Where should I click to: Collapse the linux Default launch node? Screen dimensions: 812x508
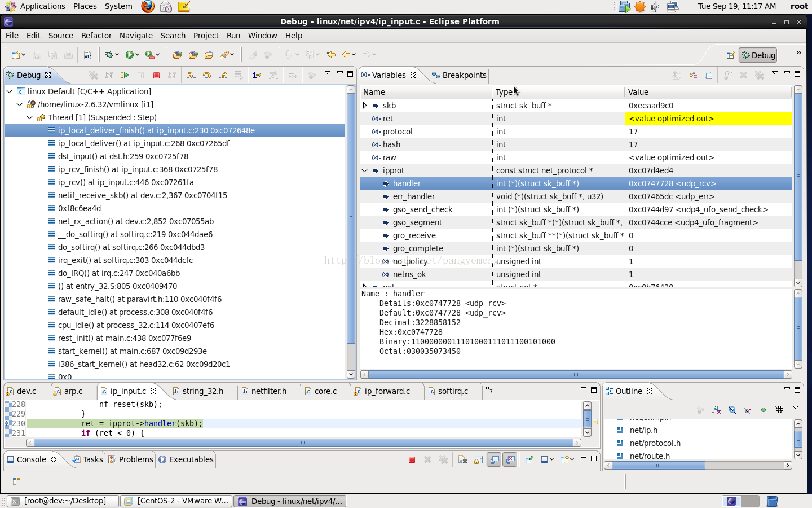10,91
